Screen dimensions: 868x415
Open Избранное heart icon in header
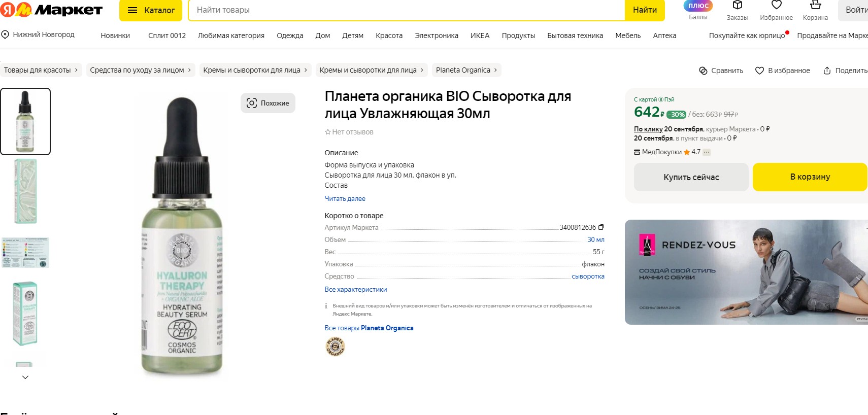tap(776, 10)
